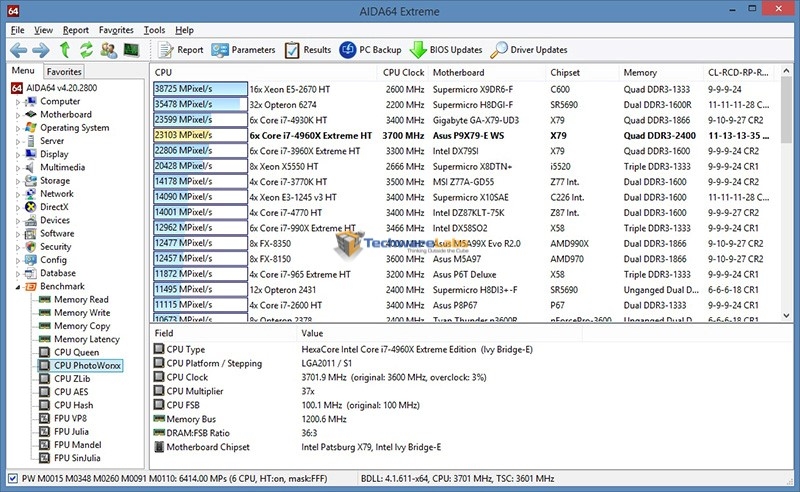Select the Memory Latency benchmark

tap(87, 339)
